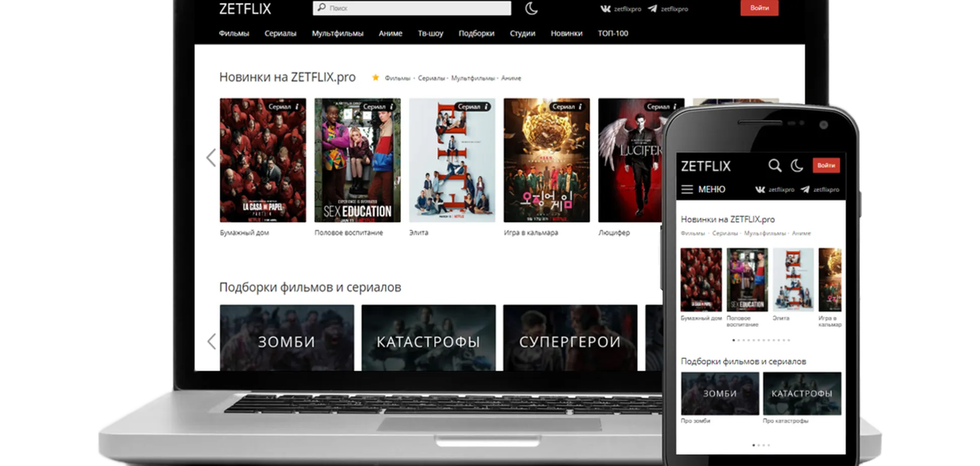The height and width of the screenshot is (466, 980).
Task: Click info icon on Игра в кальмара poster
Action: pyautogui.click(x=582, y=106)
